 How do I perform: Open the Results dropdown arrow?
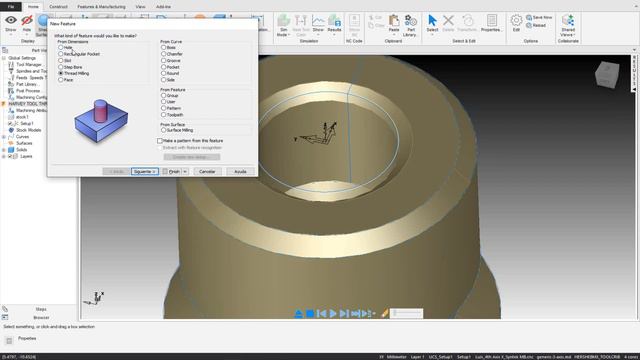[x=334, y=35]
